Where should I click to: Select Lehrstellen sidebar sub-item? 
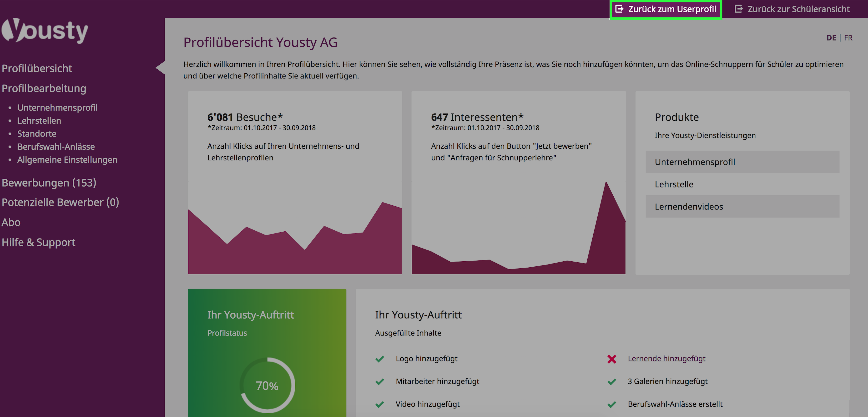(39, 121)
